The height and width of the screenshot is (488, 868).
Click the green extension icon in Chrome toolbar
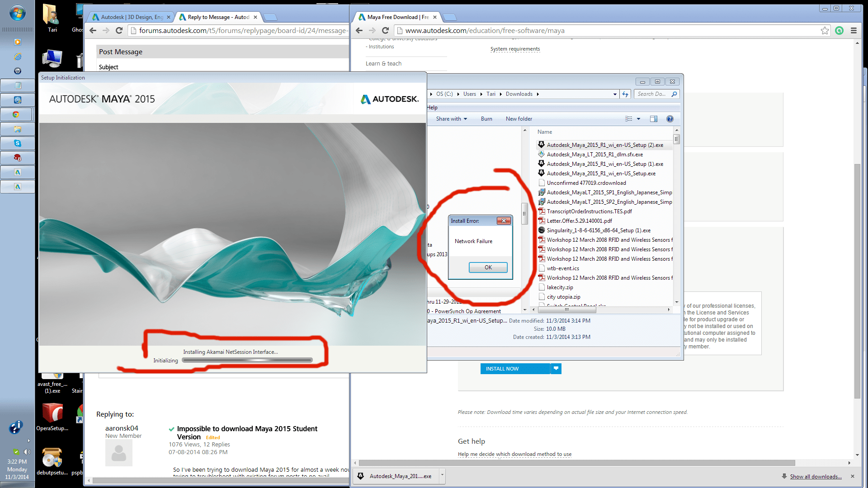840,30
